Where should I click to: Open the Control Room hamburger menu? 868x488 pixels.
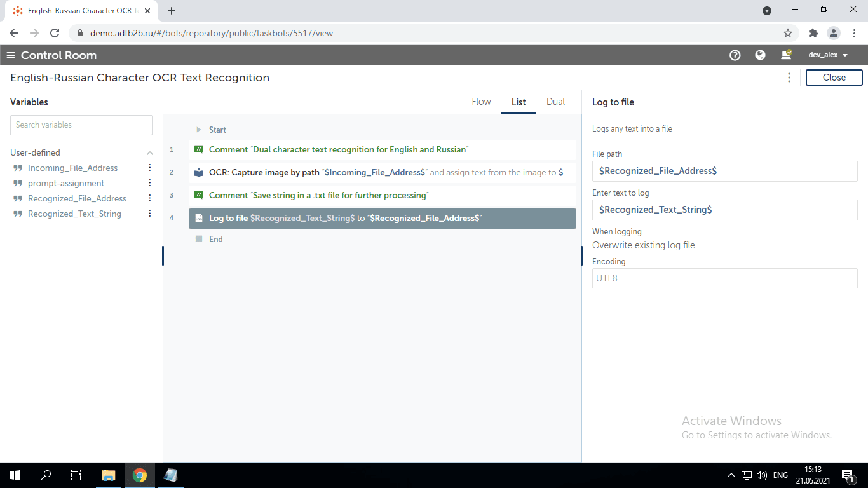[10, 55]
